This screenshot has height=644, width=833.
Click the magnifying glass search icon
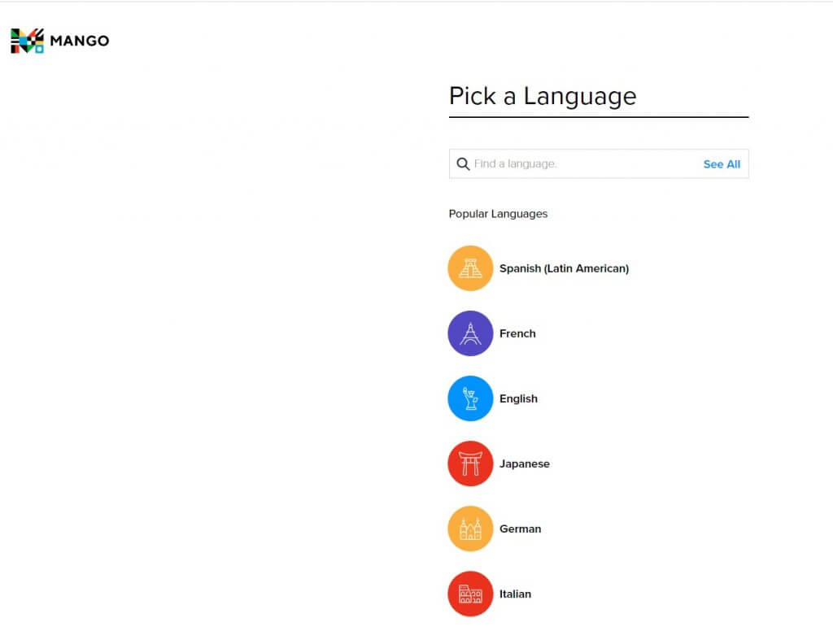pyautogui.click(x=463, y=163)
